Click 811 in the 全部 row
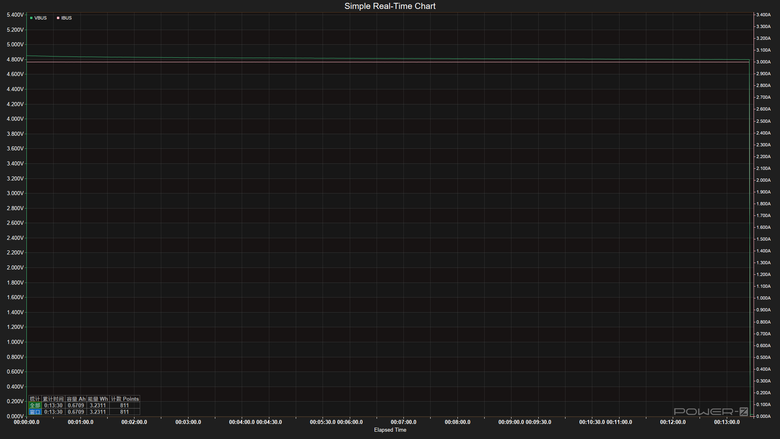 pos(124,405)
